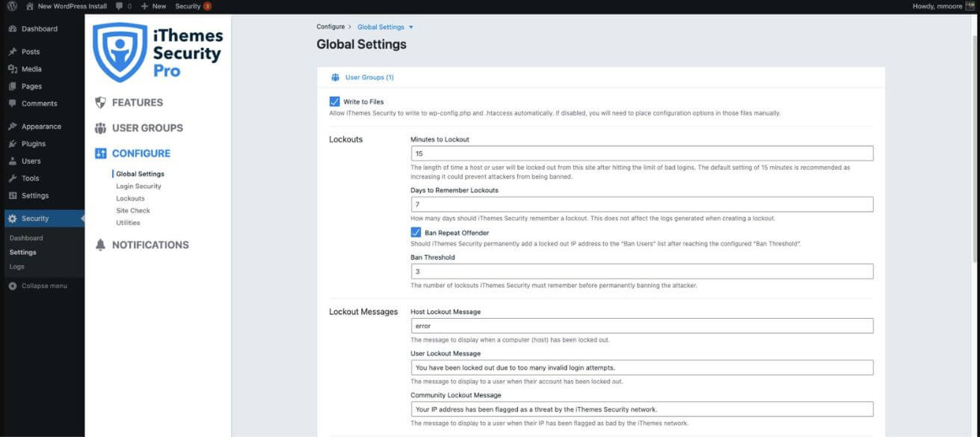Click the Settings sliders icon in sidebar
Image resolution: width=980 pixels, height=437 pixels.
coord(13,195)
